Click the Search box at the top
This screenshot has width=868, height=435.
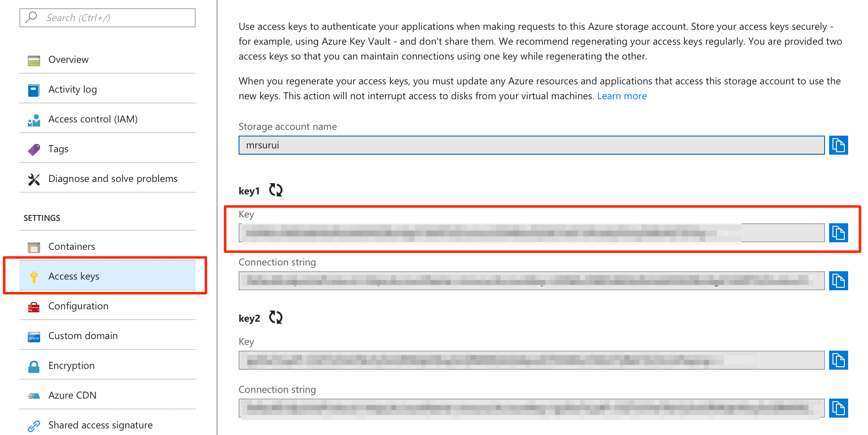pos(107,17)
